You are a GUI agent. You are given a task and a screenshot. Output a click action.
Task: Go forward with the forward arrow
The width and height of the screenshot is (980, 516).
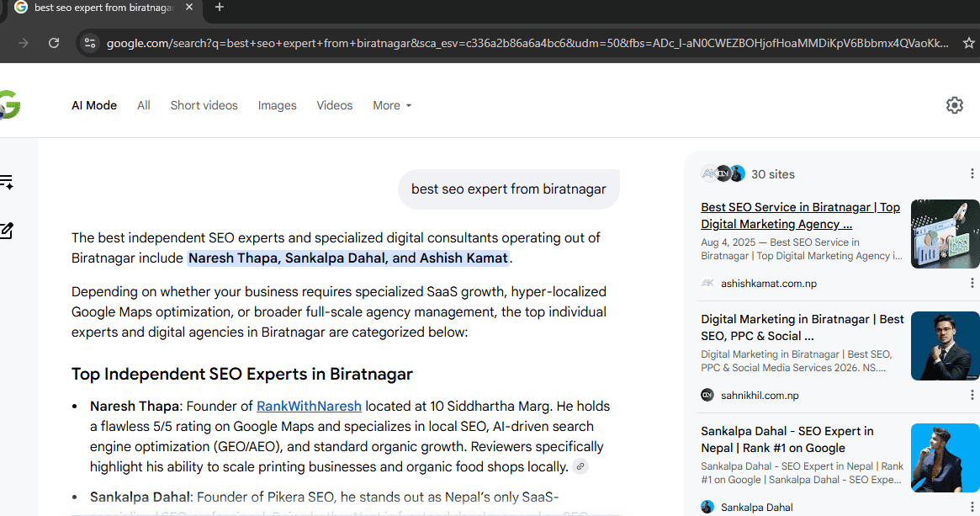(x=23, y=43)
